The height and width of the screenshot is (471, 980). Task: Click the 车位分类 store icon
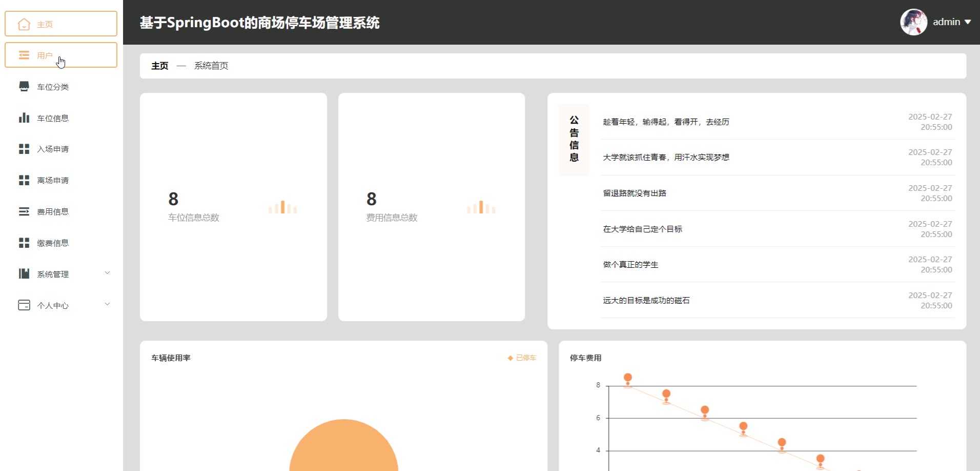point(24,87)
